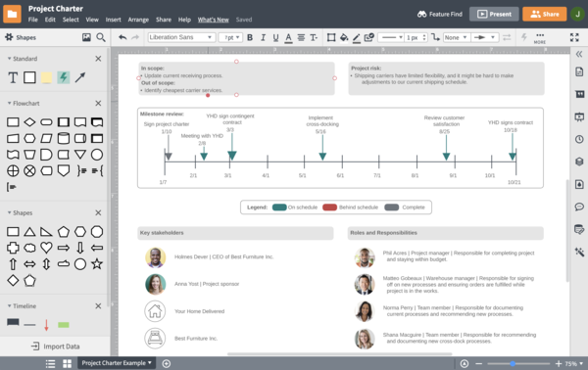Open the line color pencil
Screen dimensions: 588x370
point(357,38)
